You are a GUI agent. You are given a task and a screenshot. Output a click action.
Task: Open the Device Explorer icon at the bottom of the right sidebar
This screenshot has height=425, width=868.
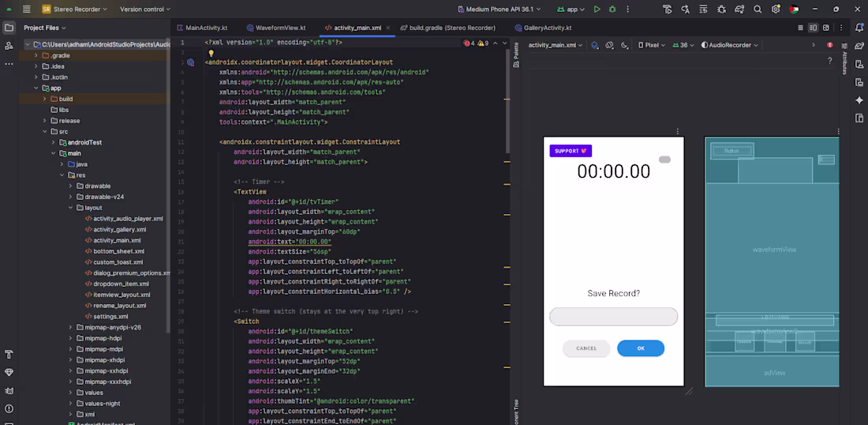pos(859,118)
